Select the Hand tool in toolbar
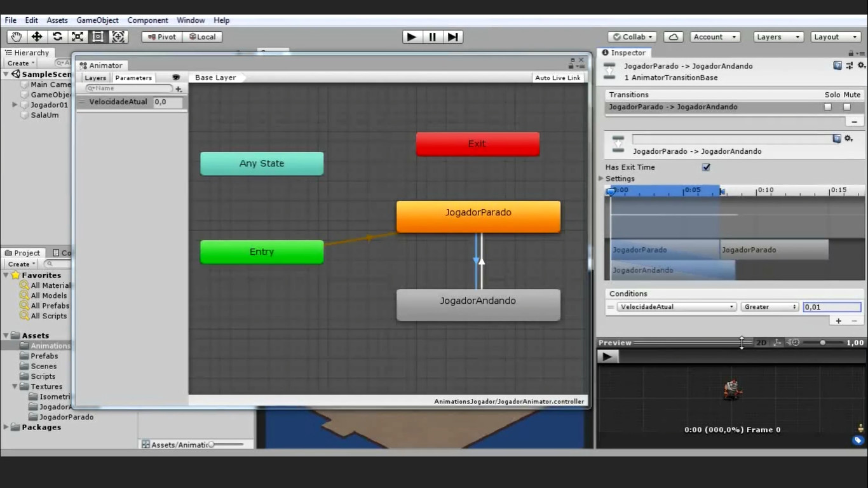 16,37
